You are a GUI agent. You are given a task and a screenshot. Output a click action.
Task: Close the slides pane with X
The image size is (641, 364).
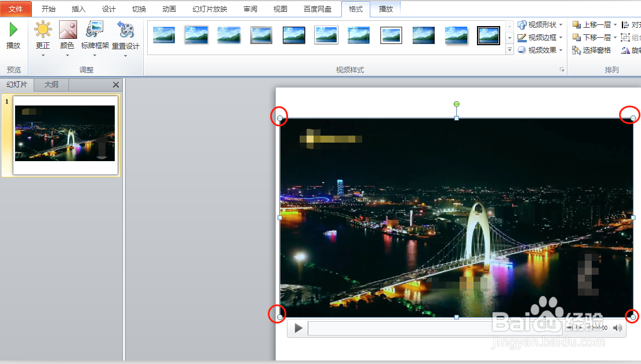coord(115,85)
